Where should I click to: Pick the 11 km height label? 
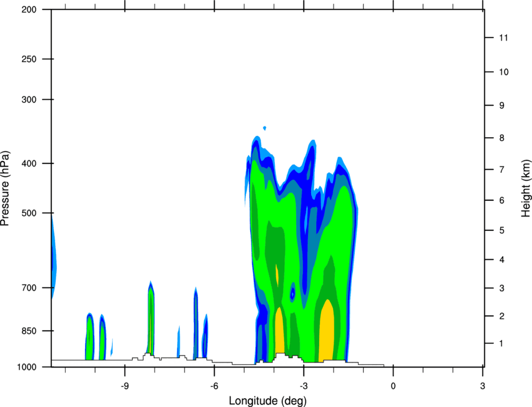503,38
